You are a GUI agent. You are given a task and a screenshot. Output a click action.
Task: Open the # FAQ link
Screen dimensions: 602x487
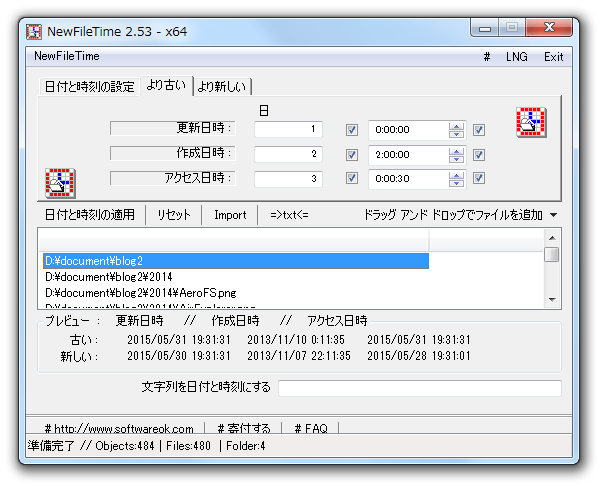click(x=311, y=428)
